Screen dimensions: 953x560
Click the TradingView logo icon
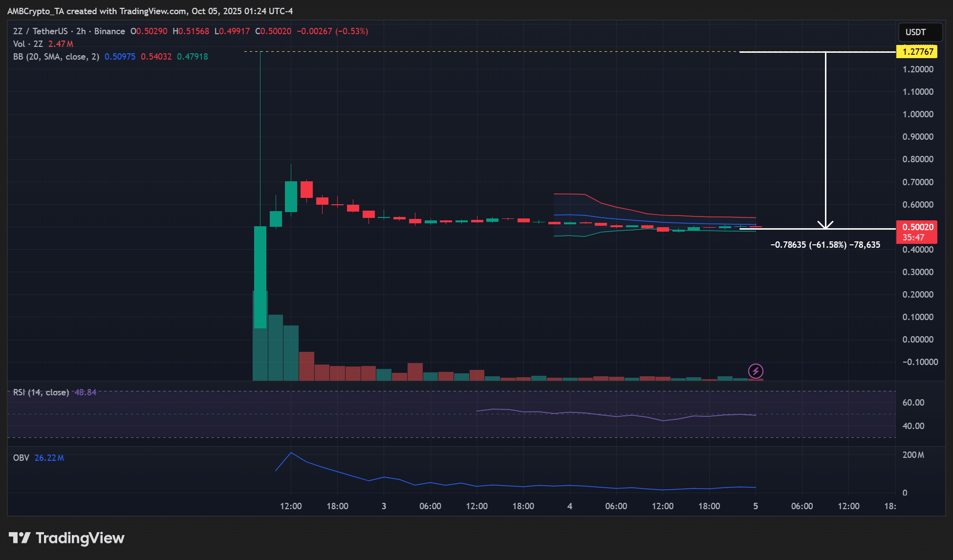[20, 538]
